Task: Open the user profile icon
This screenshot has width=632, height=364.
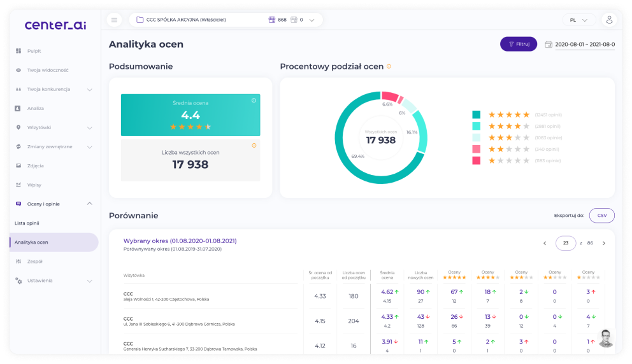Action: pyautogui.click(x=609, y=20)
